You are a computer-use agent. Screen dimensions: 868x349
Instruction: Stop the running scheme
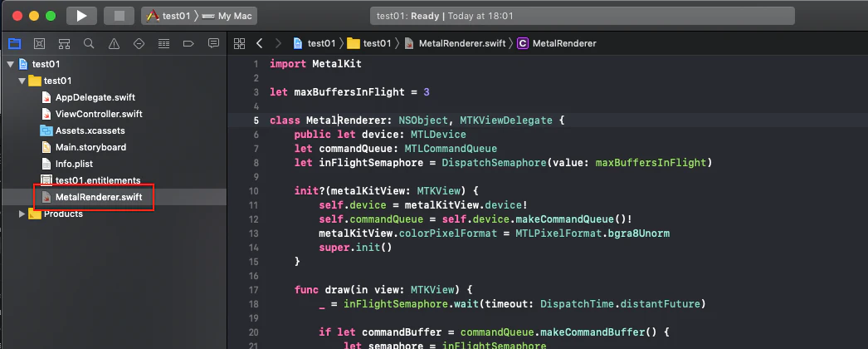[119, 16]
